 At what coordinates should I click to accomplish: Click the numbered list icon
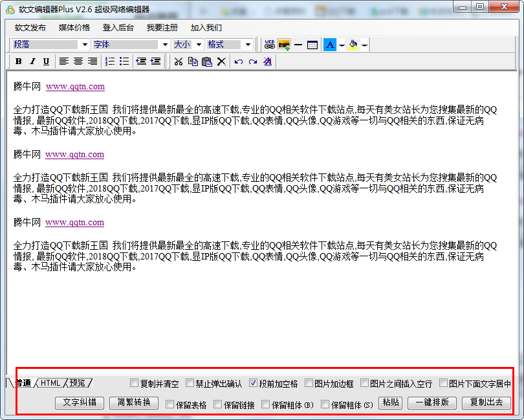coord(110,61)
